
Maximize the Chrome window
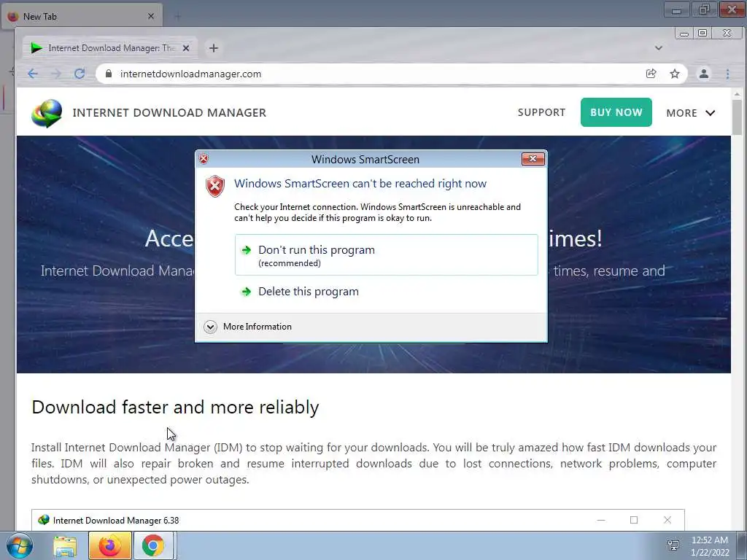coord(703,33)
